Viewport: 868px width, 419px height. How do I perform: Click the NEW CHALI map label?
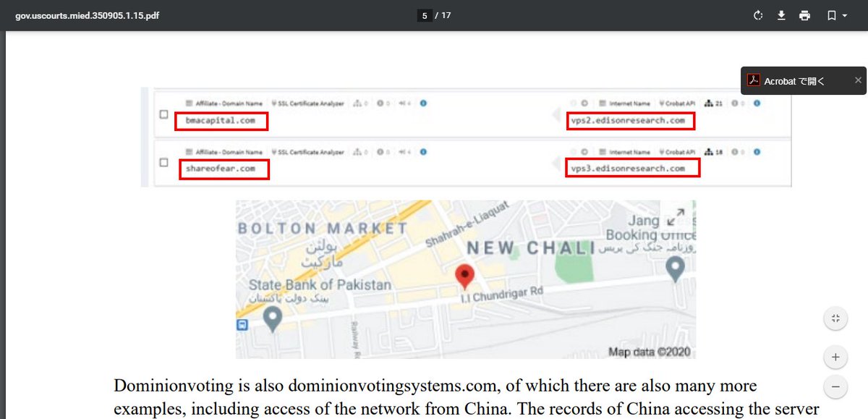tap(529, 248)
